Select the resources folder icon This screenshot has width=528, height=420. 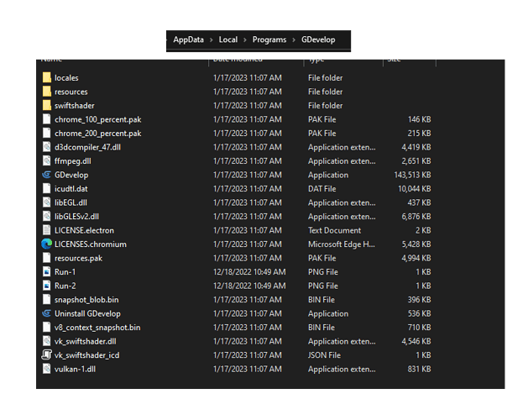pos(47,92)
